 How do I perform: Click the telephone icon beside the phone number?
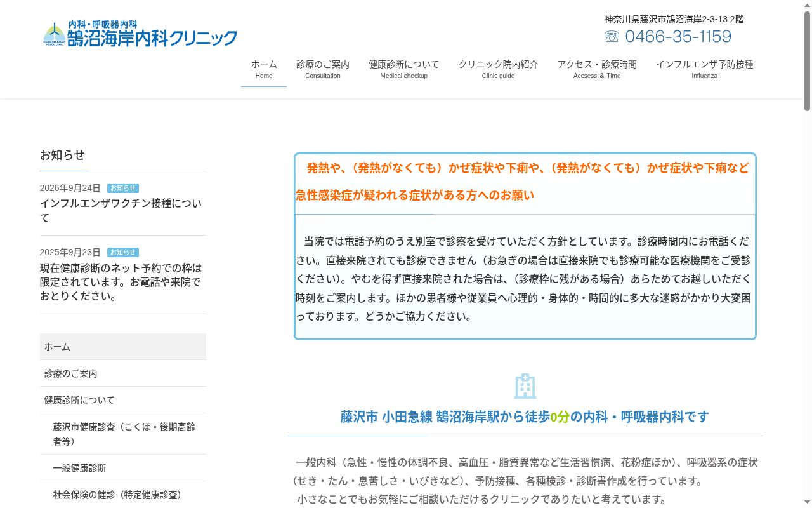[612, 37]
